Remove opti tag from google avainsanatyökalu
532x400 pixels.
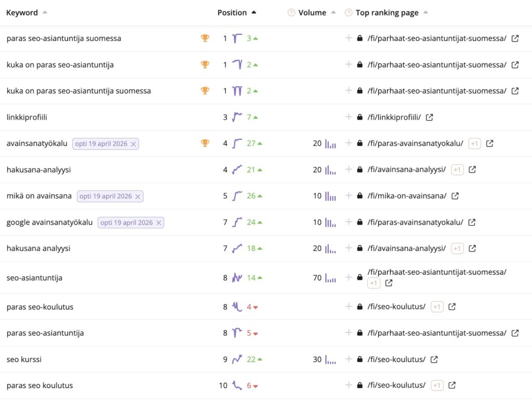pos(158,223)
